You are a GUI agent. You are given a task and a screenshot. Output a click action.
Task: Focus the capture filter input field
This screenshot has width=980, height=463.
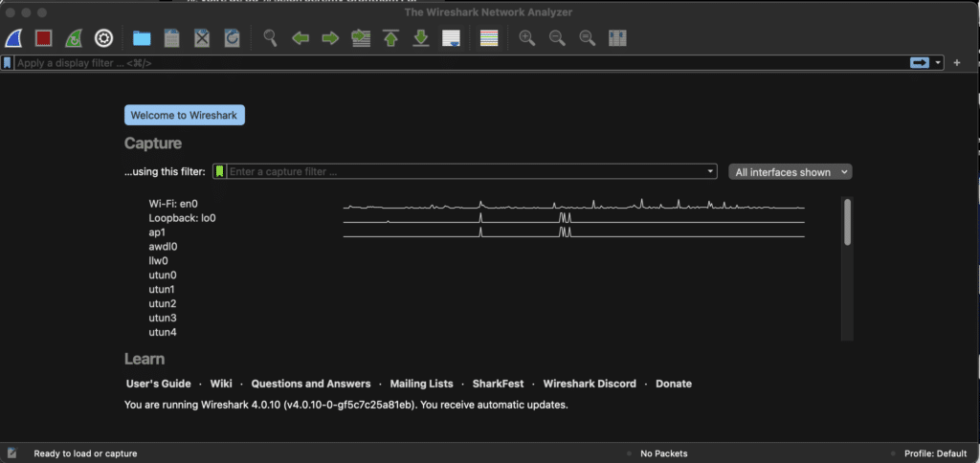pyautogui.click(x=466, y=171)
